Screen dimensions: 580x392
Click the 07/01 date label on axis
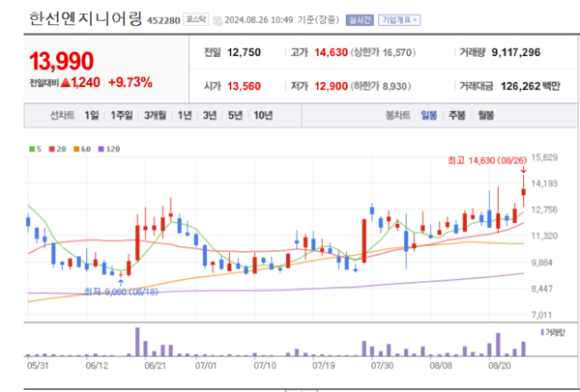[206, 366]
